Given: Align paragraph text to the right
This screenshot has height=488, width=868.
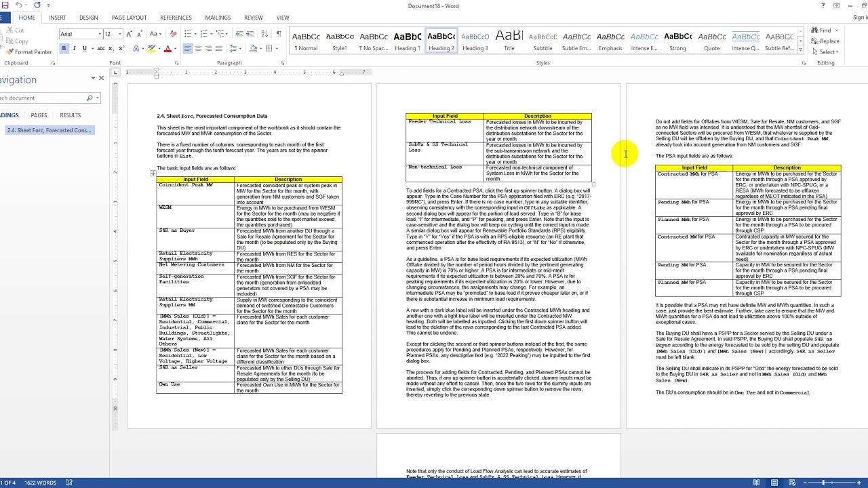Looking at the screenshot, I should point(208,48).
